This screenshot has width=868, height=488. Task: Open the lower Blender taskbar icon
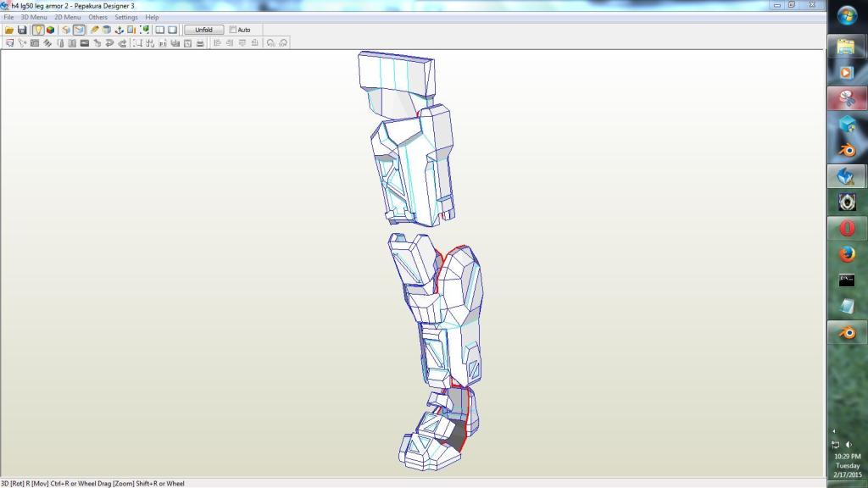click(847, 332)
